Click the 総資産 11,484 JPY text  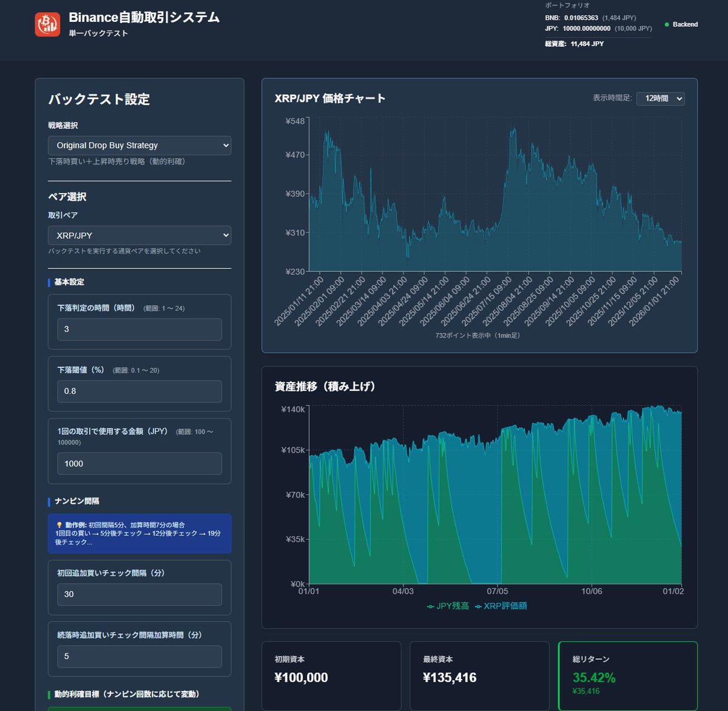pos(574,44)
